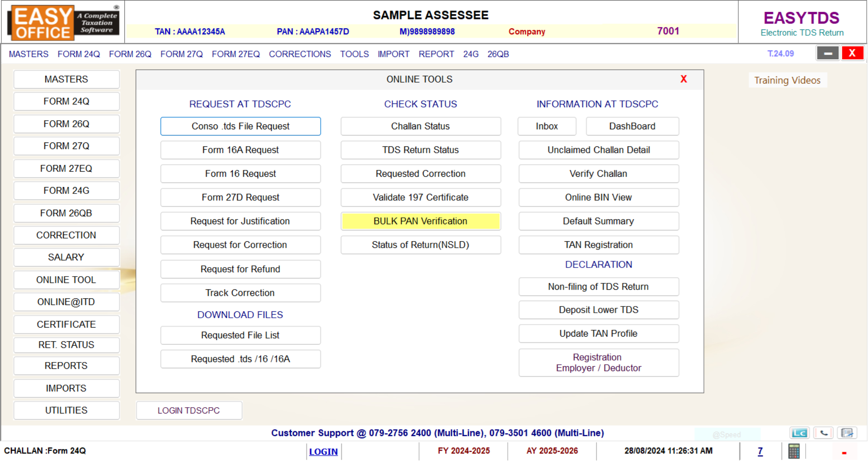Check Challan Status
Image resolution: width=868 pixels, height=461 pixels.
point(421,127)
